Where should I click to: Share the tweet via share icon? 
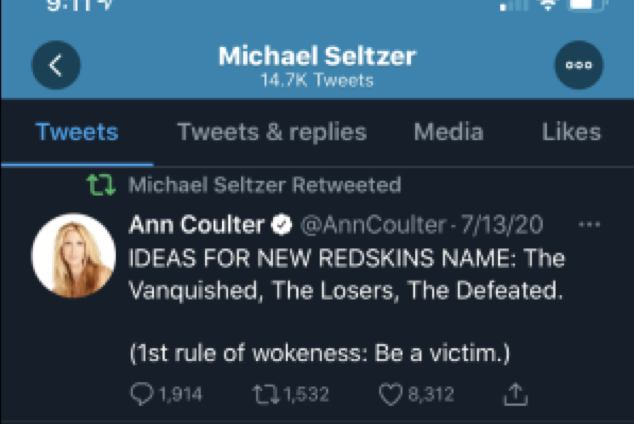(515, 395)
